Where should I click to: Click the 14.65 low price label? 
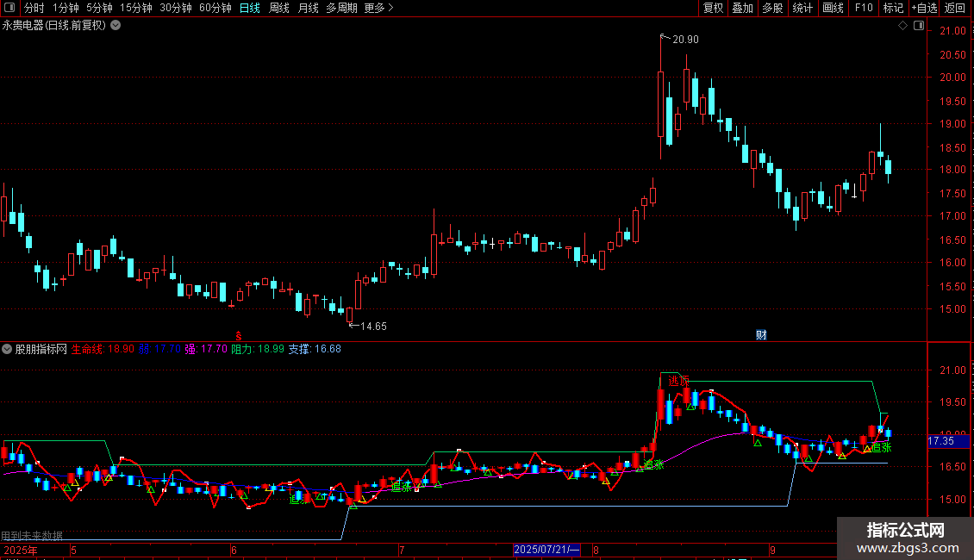coord(373,327)
